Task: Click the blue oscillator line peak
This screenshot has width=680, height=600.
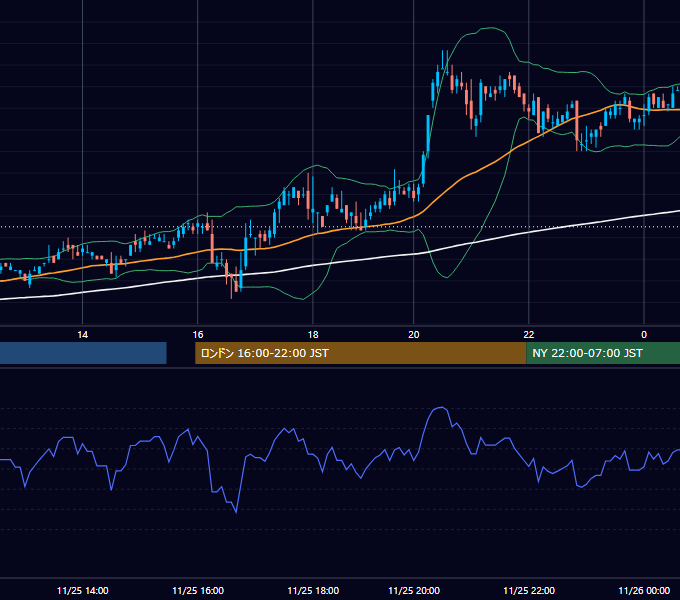Action: point(441,408)
